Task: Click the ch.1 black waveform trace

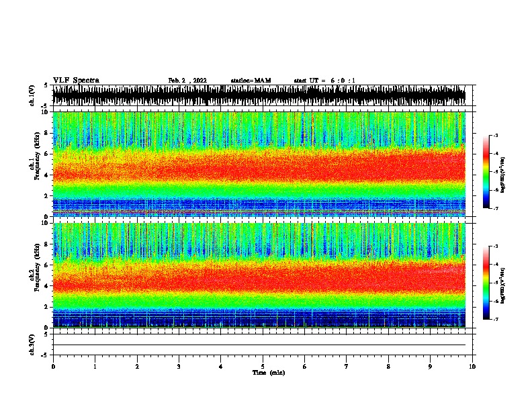Action: [259, 95]
